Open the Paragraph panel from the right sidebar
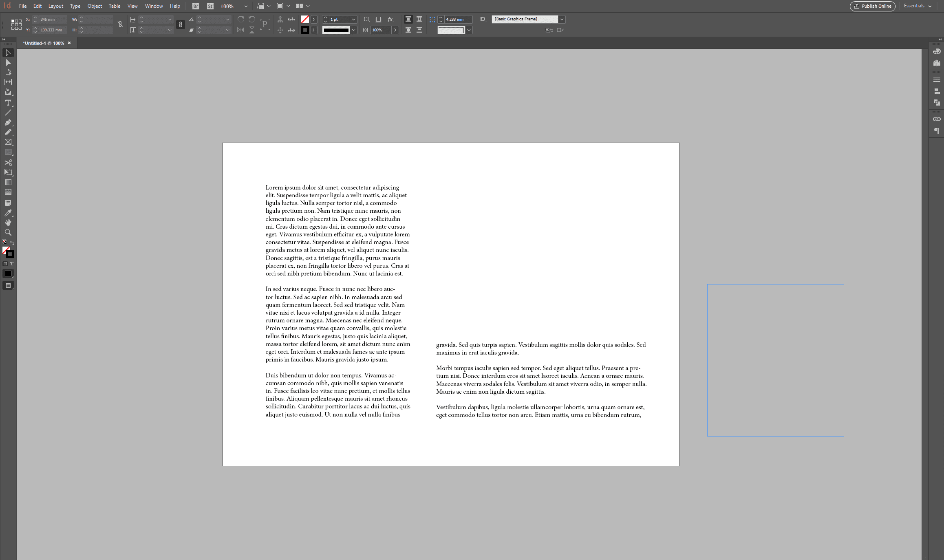 [937, 130]
